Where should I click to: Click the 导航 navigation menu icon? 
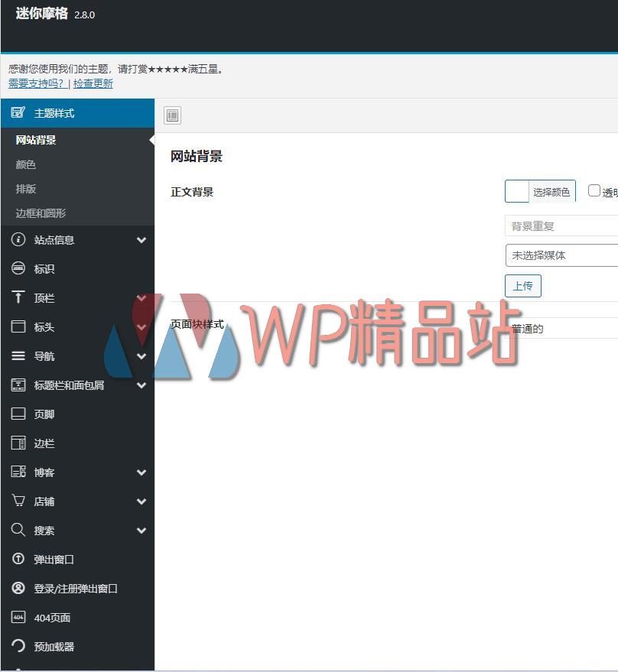18,355
